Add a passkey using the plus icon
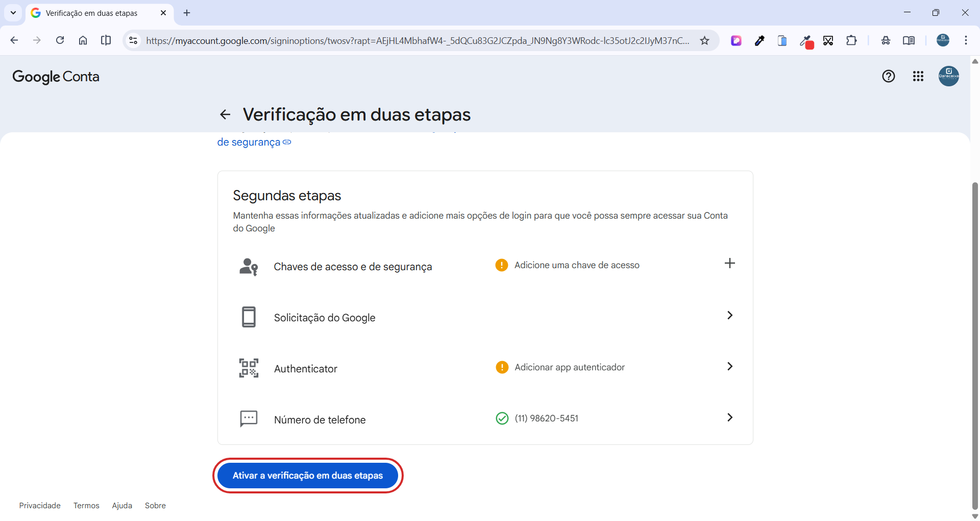This screenshot has width=980, height=521. coord(730,264)
